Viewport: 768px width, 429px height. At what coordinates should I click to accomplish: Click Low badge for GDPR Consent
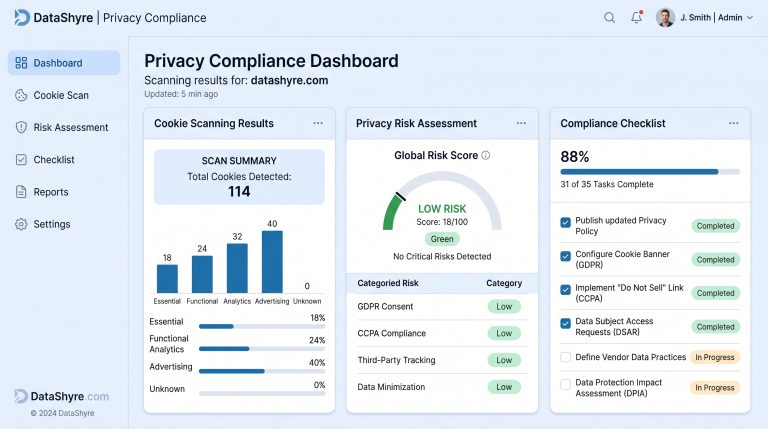tap(504, 307)
